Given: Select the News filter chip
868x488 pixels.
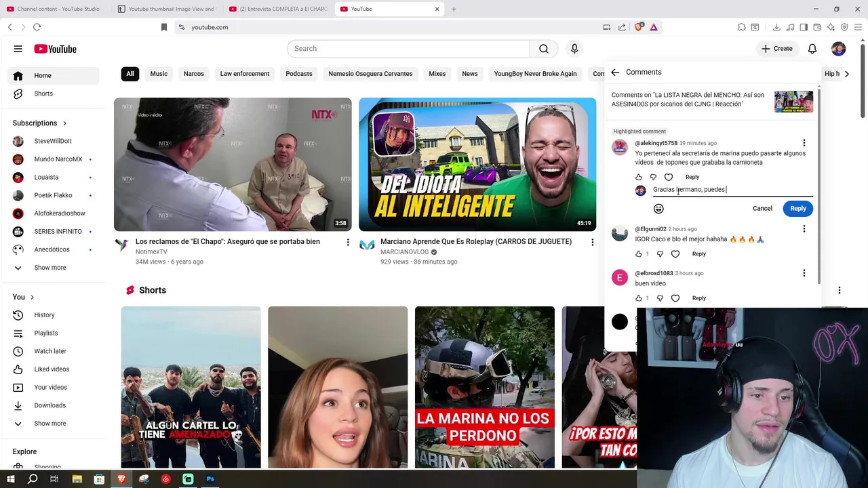Looking at the screenshot, I should coord(470,74).
